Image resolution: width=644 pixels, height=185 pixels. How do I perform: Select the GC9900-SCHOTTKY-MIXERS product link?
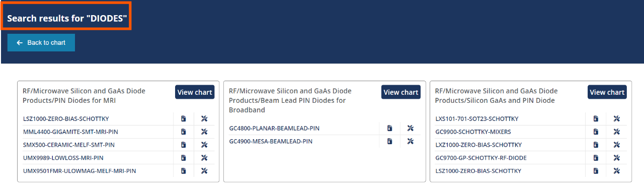(x=473, y=132)
